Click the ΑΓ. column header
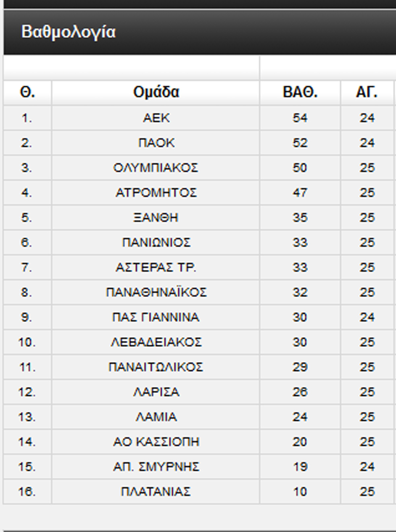Screen dimensions: 396x532 367,92
